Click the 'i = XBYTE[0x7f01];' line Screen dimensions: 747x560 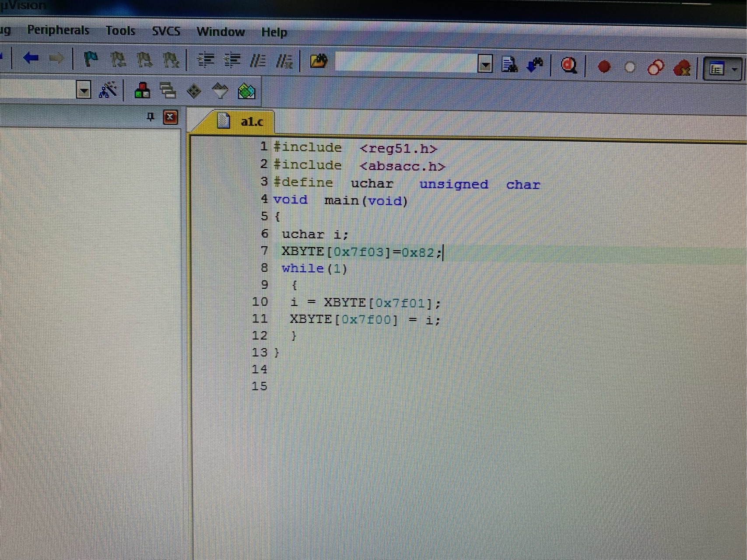pos(365,302)
